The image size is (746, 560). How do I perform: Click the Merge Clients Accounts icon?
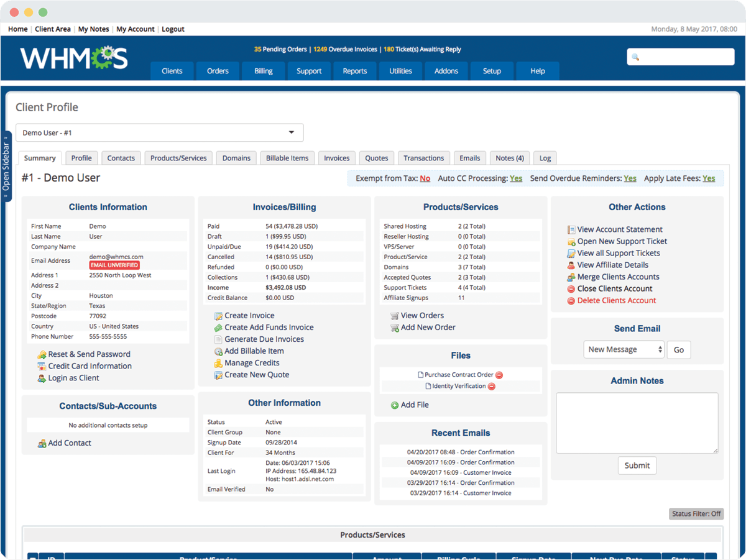coord(571,277)
